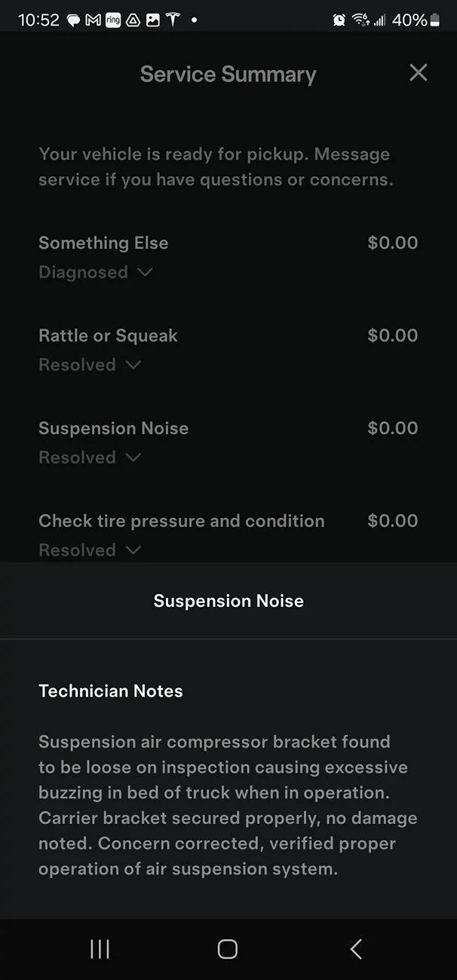Tap the Home button in navigation bar

pyautogui.click(x=227, y=949)
